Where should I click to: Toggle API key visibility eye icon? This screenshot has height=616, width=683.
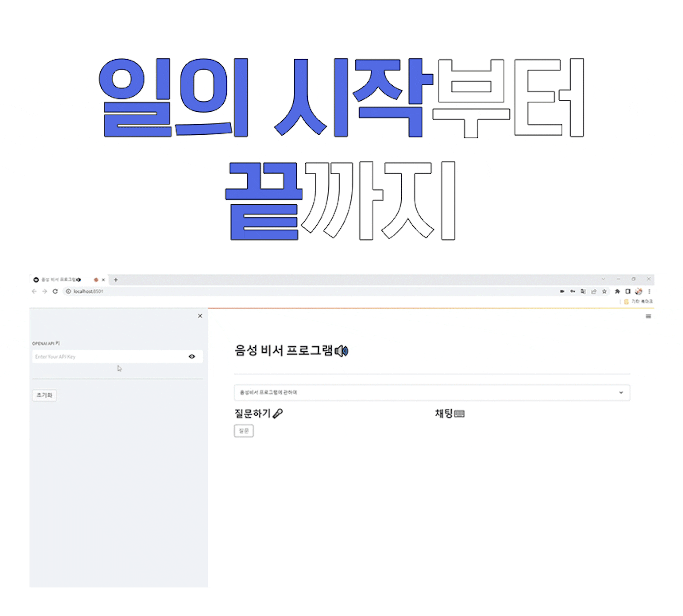coord(192,357)
